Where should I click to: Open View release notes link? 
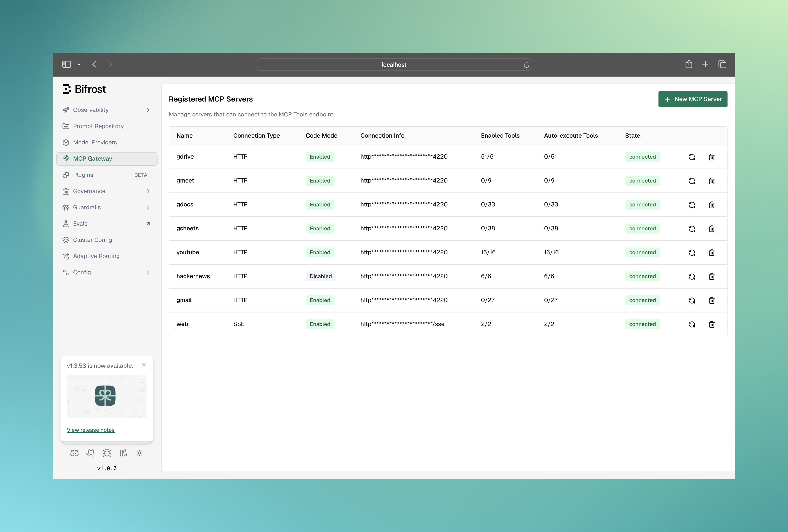90,430
